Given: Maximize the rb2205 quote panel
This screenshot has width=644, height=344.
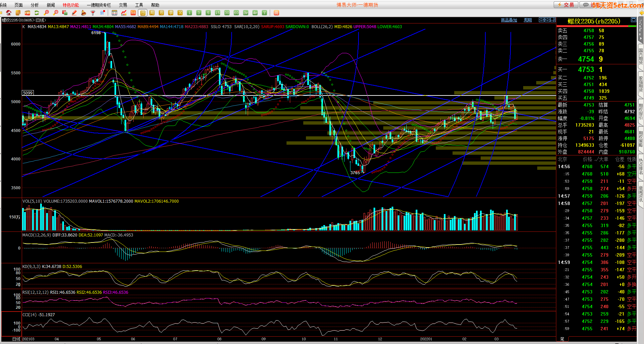Looking at the screenshot, I should click(633, 20).
